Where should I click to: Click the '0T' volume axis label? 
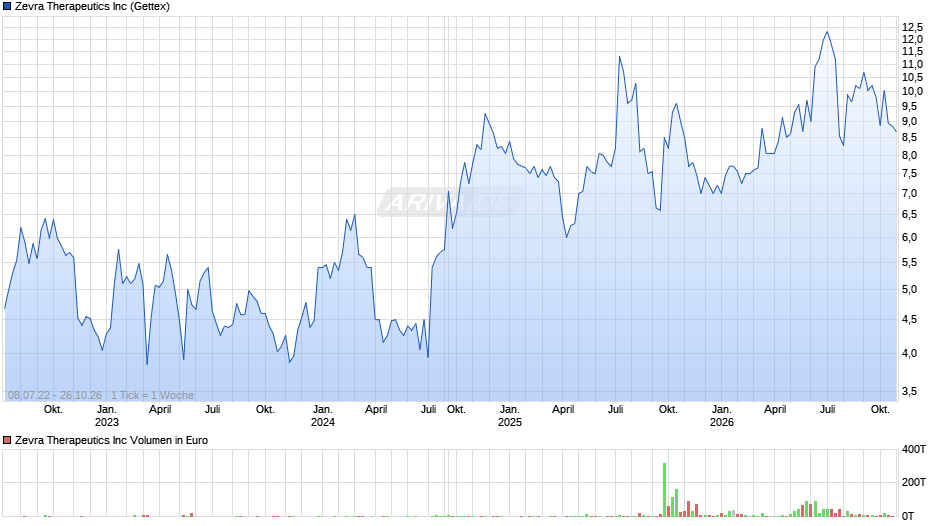(x=908, y=516)
